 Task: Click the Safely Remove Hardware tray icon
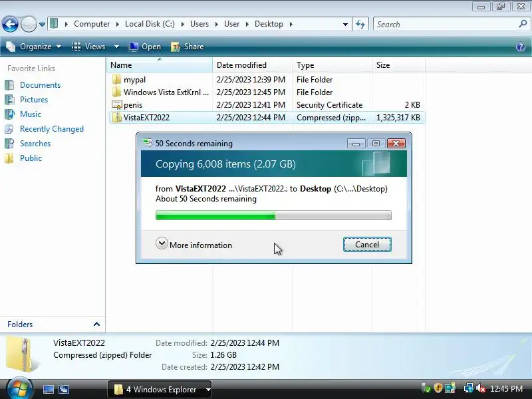pos(426,388)
